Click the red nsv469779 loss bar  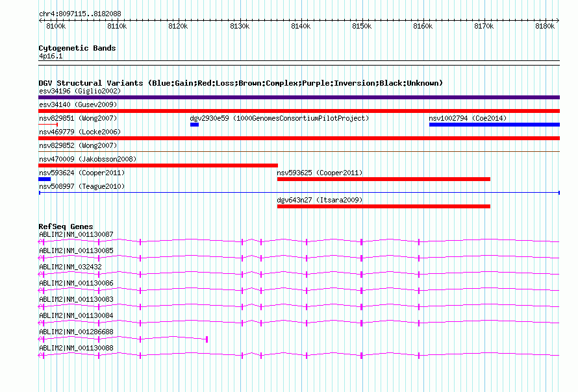coord(299,138)
